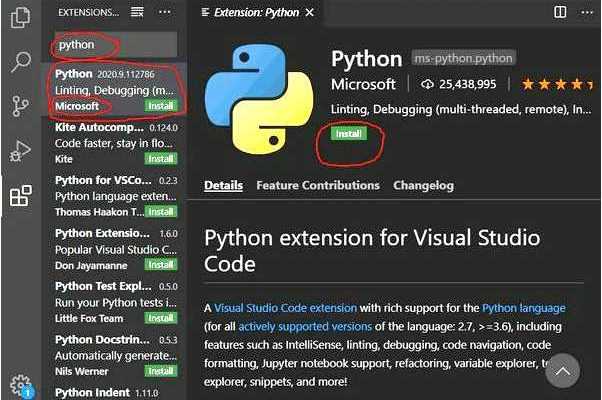Click the Python extension title heading
Image resolution: width=602 pixels, height=400 pixels.
tap(367, 59)
